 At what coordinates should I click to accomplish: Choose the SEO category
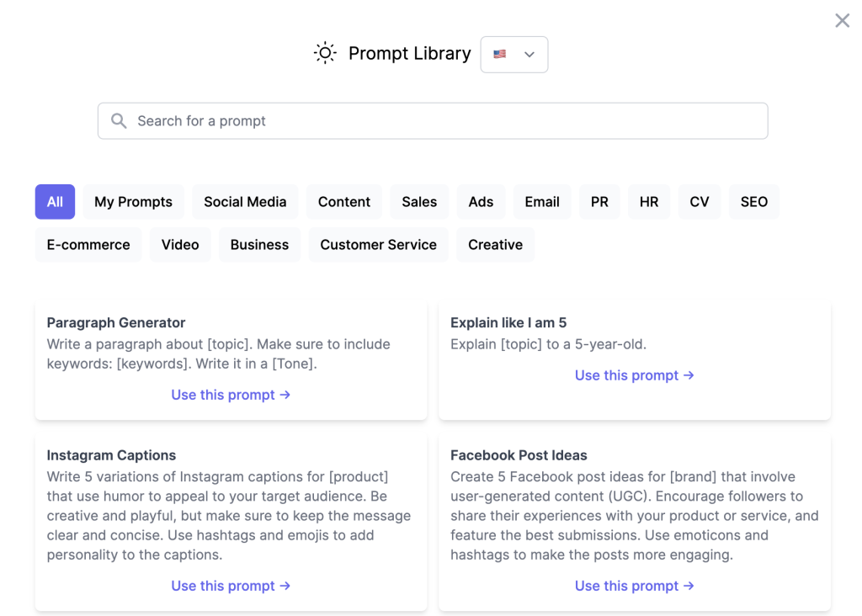[x=753, y=202]
